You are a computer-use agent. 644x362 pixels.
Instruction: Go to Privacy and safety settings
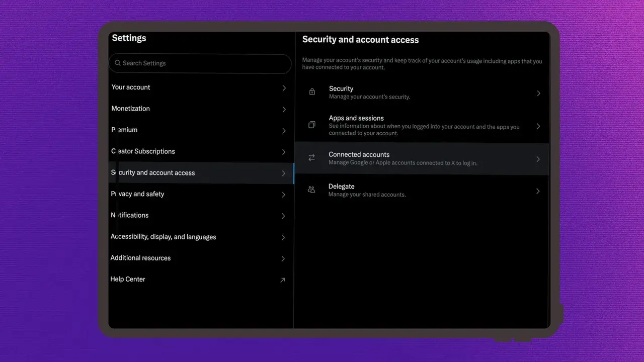click(x=138, y=194)
